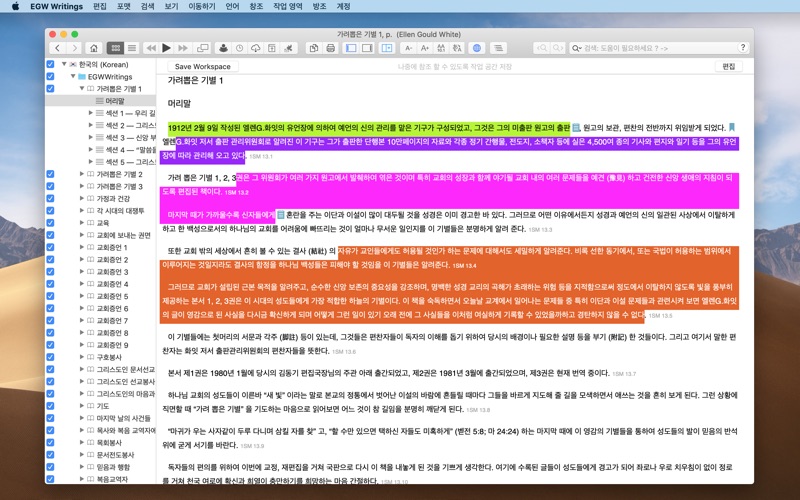The image size is (800, 500).
Task: Toggle the 교회증언 1 checkbox
Action: 50,247
